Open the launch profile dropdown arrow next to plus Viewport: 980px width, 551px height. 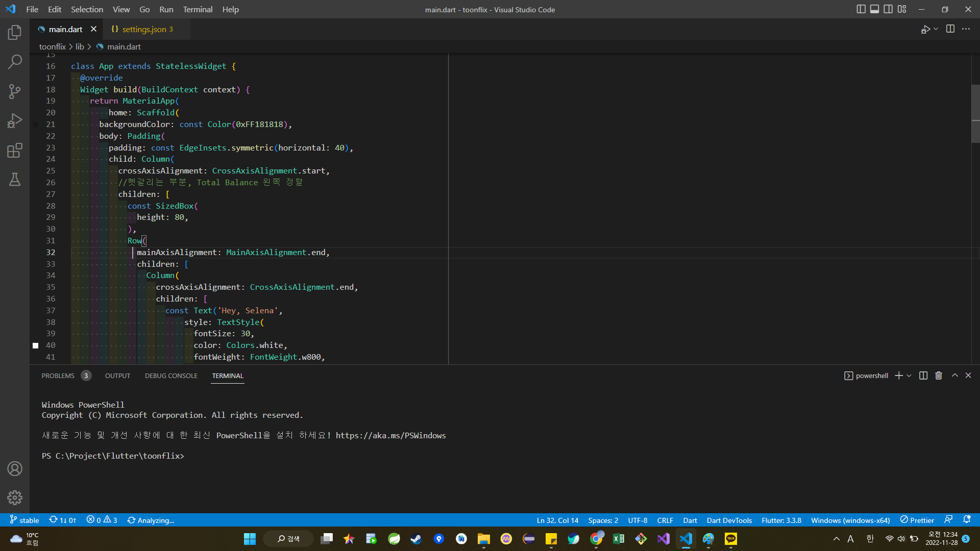click(x=909, y=375)
